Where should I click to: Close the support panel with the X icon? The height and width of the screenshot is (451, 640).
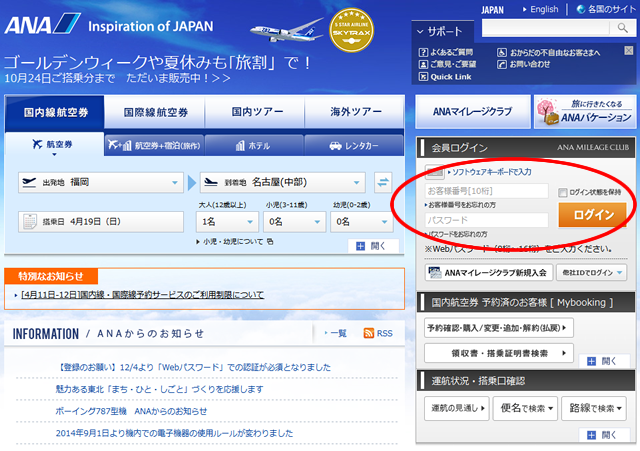point(629,50)
